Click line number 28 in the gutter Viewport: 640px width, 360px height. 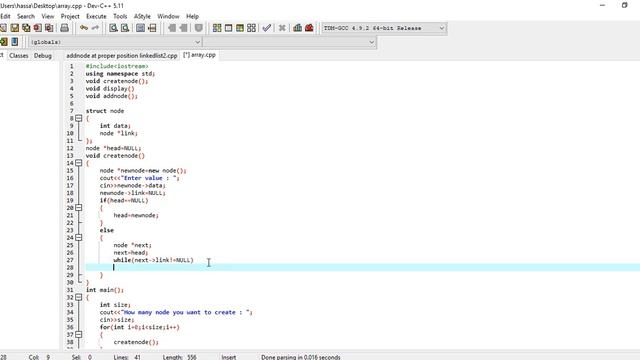70,268
